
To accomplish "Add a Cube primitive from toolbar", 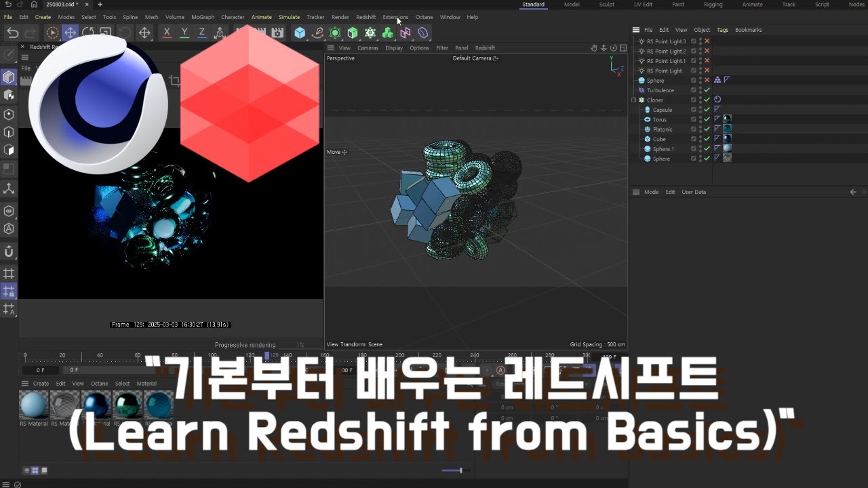I will click(300, 33).
